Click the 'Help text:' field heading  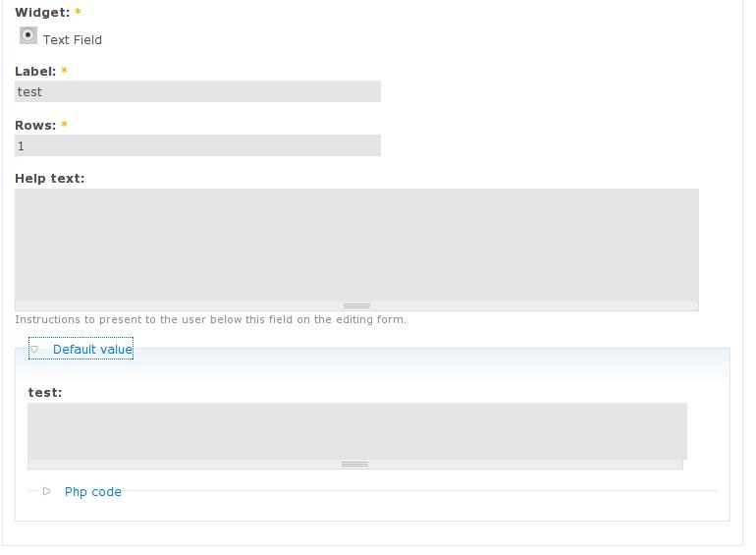pyautogui.click(x=50, y=179)
